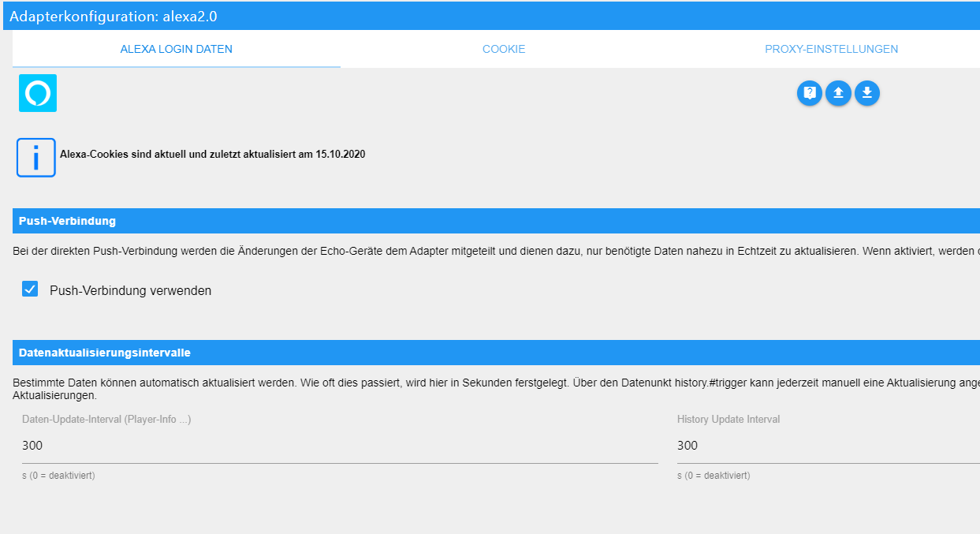Click the round download arrow button
The height and width of the screenshot is (534, 980).
coord(867,93)
